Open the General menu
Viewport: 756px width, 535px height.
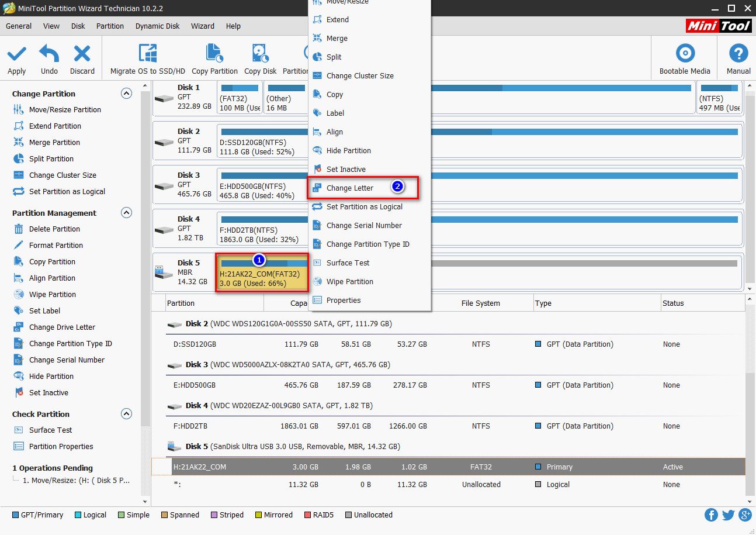pos(19,26)
